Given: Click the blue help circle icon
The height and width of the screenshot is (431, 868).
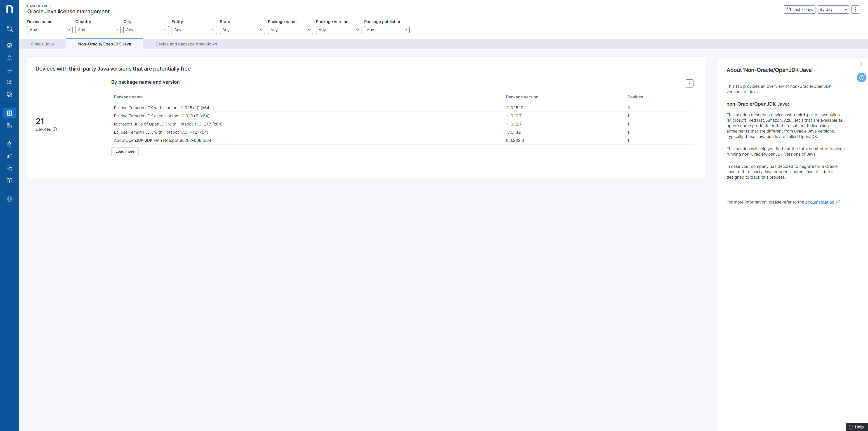Looking at the screenshot, I should pyautogui.click(x=861, y=78).
